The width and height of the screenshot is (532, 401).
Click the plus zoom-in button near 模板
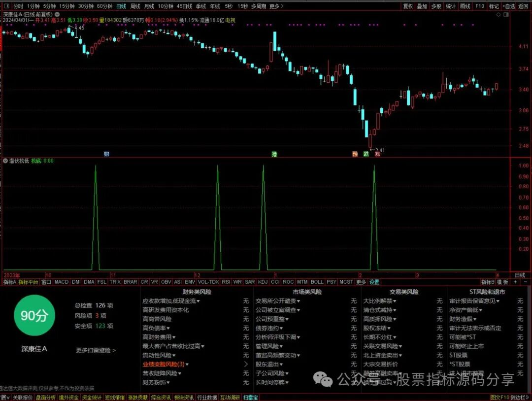(515, 282)
